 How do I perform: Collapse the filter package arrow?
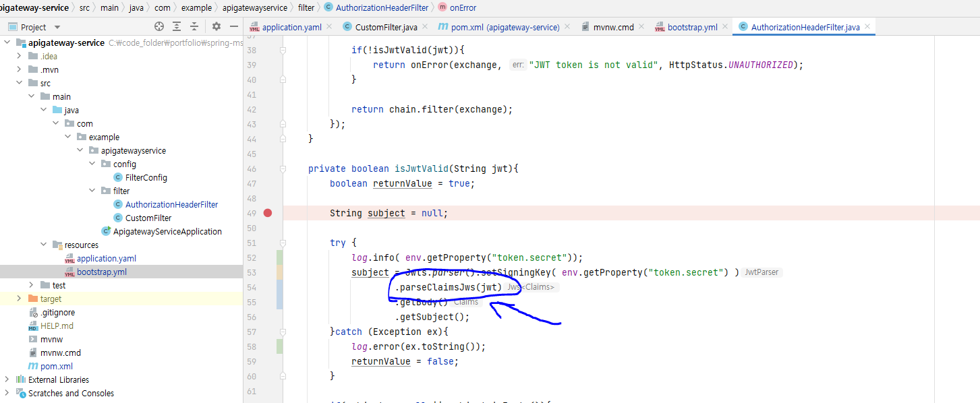(92, 191)
